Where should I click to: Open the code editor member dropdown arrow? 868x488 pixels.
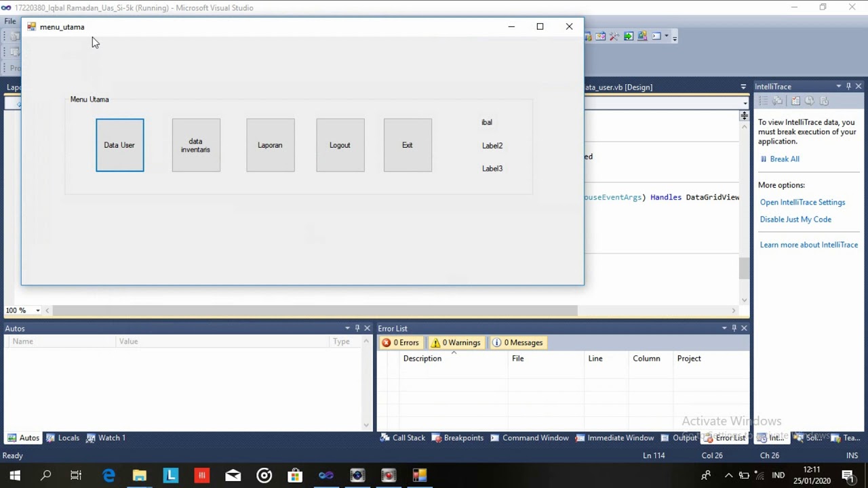pyautogui.click(x=745, y=104)
